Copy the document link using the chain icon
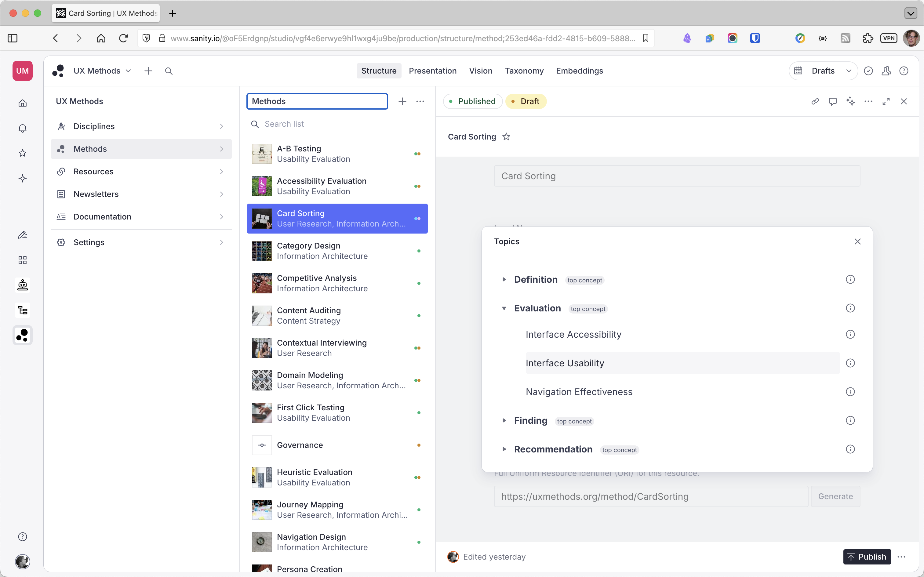The width and height of the screenshot is (924, 577). [815, 101]
